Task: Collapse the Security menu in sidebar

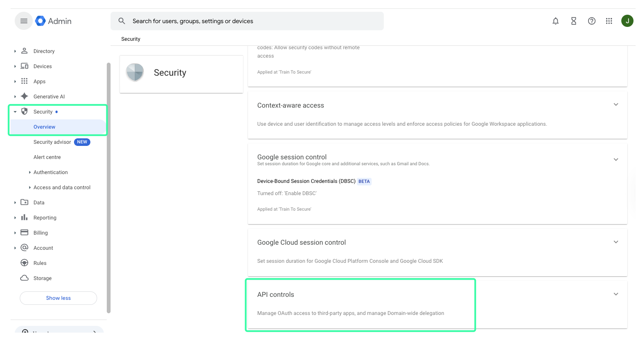Action: click(x=15, y=112)
